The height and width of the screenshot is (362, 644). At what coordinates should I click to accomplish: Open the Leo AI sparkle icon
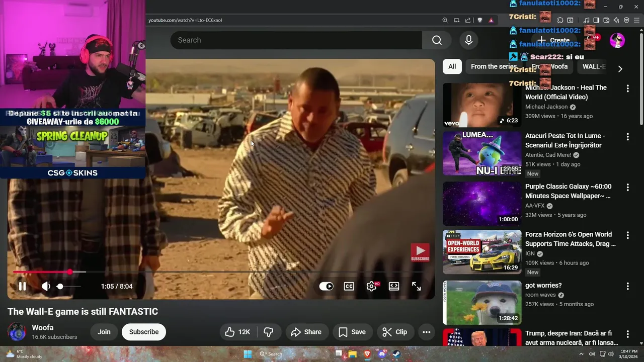[x=616, y=20]
